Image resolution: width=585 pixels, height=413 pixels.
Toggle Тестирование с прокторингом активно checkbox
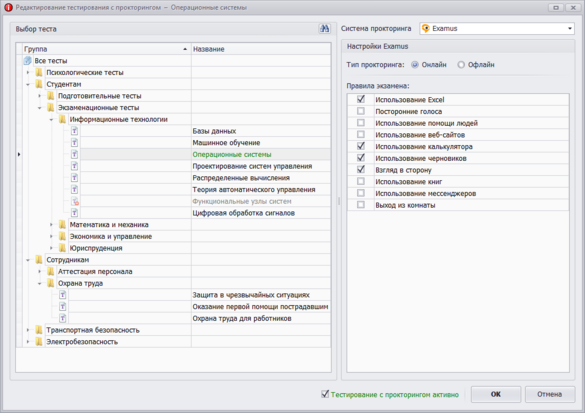click(325, 394)
